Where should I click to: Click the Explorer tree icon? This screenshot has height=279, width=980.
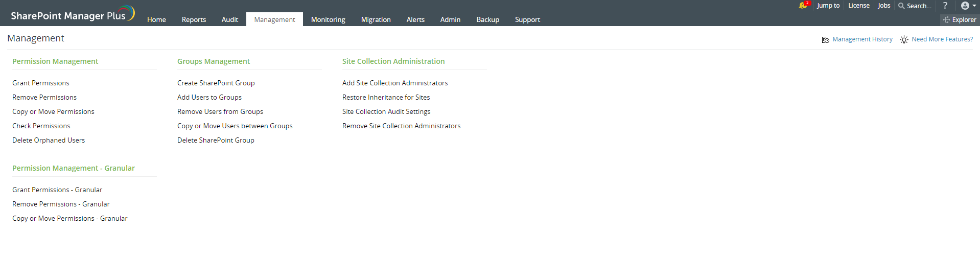946,20
